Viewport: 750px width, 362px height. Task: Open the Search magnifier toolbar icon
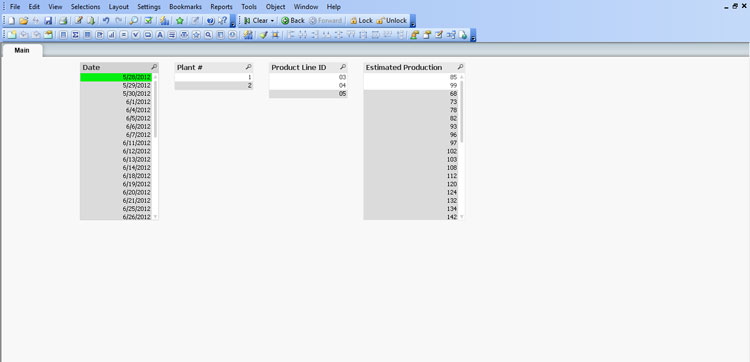(134, 21)
